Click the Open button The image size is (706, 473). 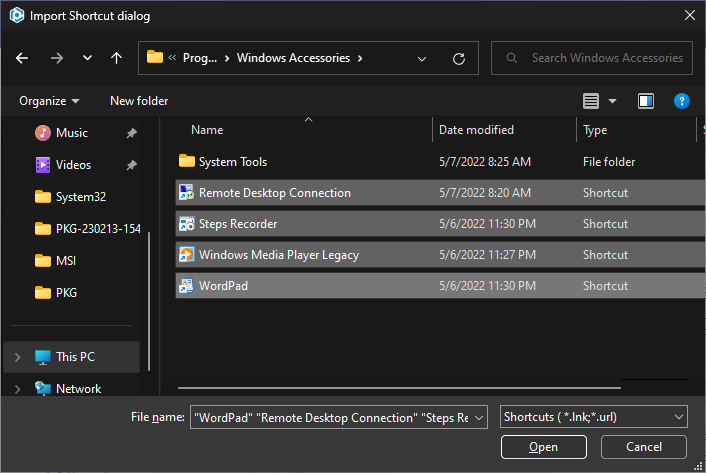[x=543, y=447]
